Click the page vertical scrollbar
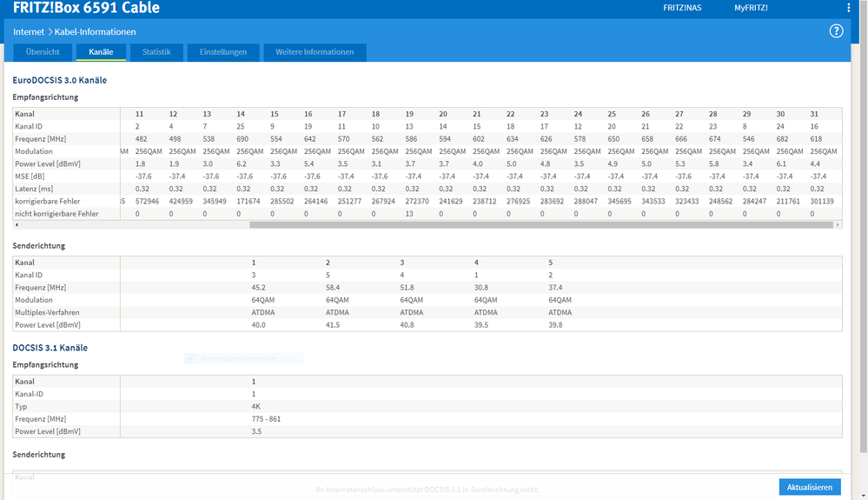The width and height of the screenshot is (868, 500). point(864,227)
